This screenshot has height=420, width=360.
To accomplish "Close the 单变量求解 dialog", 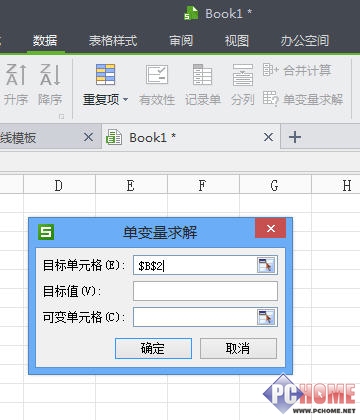I will click(271, 228).
